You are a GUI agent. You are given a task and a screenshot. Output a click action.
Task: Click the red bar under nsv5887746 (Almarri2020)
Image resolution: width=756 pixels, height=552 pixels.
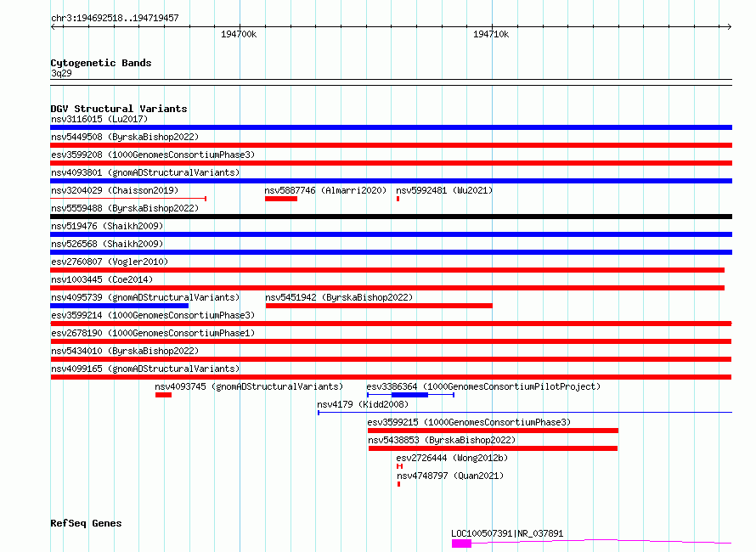(281, 199)
